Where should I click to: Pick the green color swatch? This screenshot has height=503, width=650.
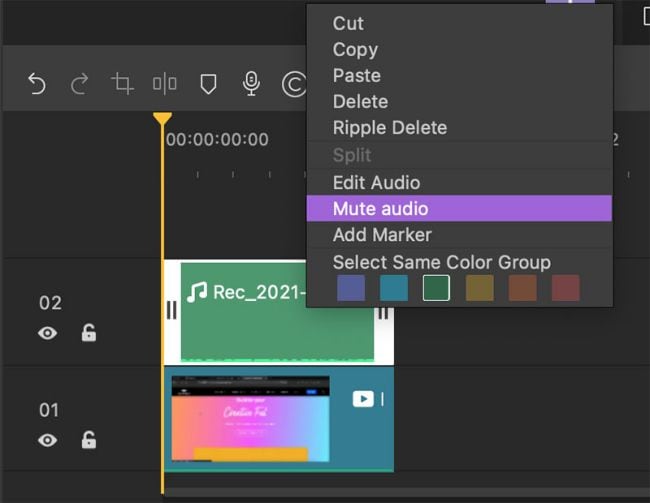click(x=436, y=289)
